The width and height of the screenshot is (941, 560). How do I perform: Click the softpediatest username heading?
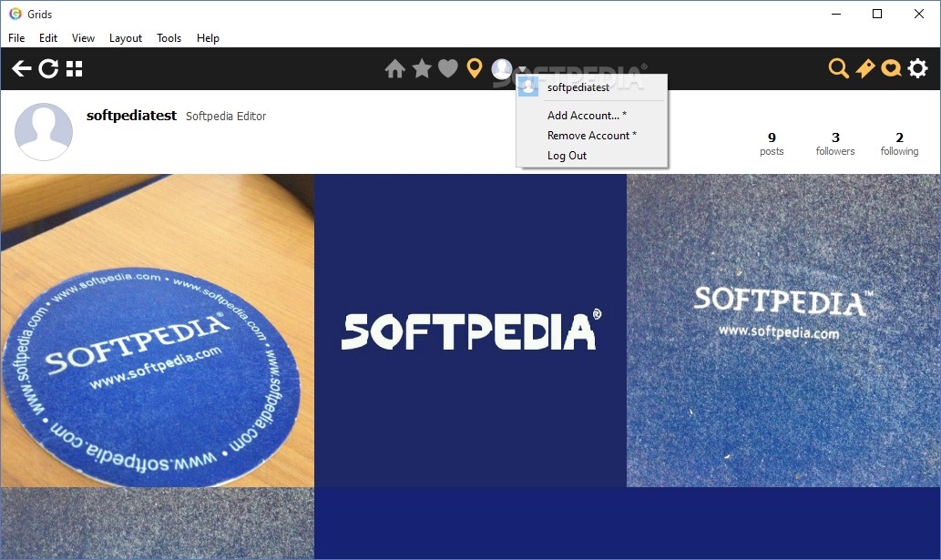pyautogui.click(x=131, y=115)
